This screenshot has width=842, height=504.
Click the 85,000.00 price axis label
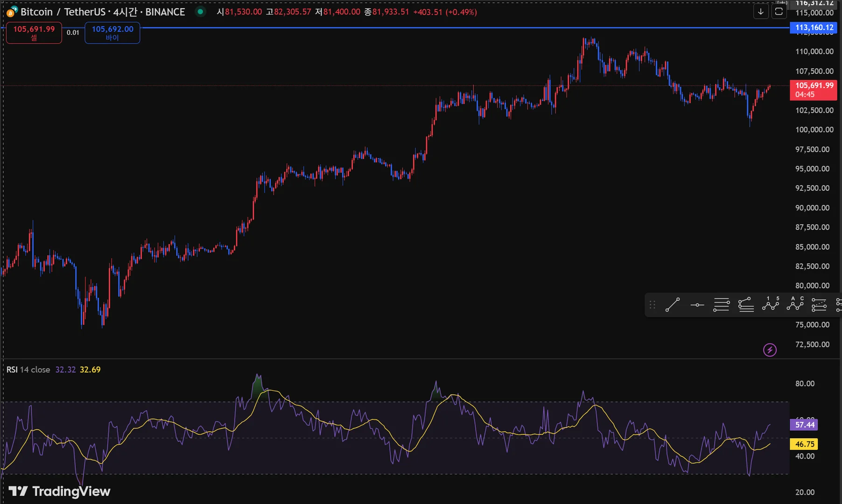pyautogui.click(x=813, y=247)
